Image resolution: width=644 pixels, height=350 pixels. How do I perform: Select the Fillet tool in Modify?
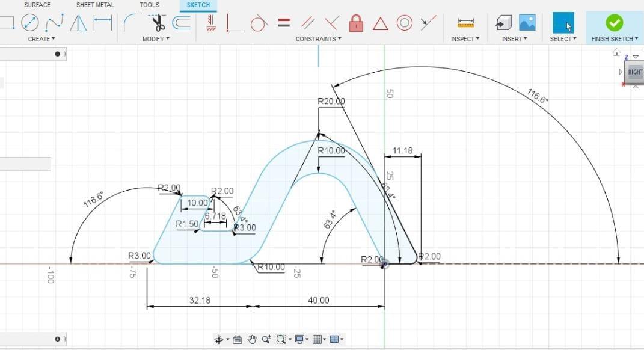tap(132, 23)
